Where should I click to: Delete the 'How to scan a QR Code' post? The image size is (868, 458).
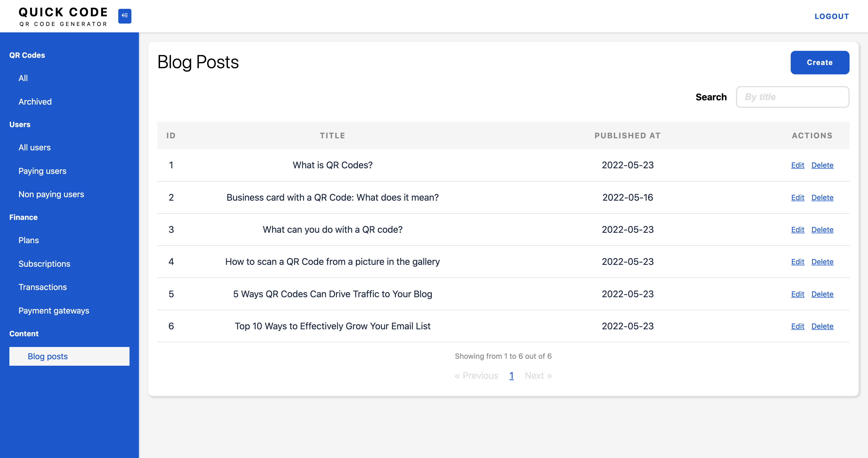pyautogui.click(x=822, y=262)
